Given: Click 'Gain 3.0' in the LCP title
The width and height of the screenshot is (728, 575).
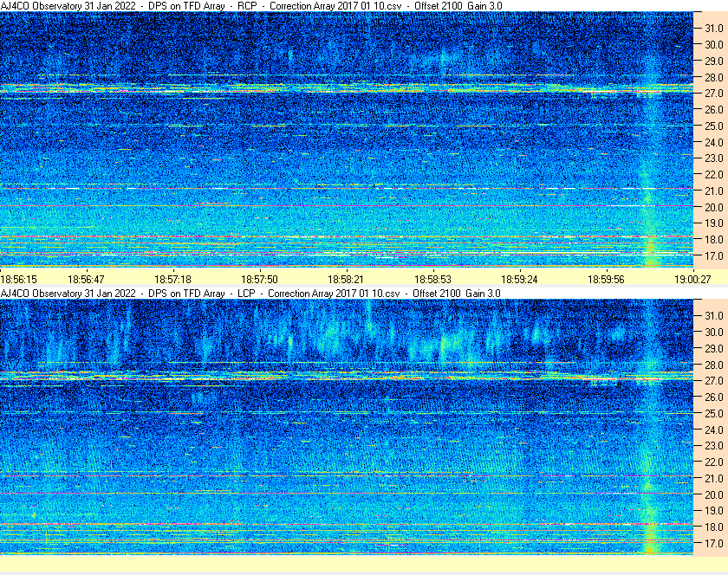Looking at the screenshot, I should 483,294.
